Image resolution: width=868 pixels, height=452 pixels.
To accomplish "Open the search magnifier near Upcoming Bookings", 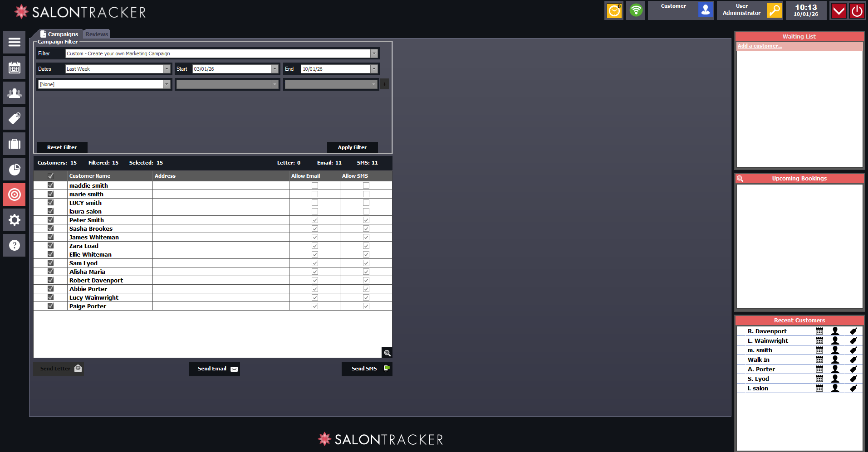I will (x=740, y=178).
